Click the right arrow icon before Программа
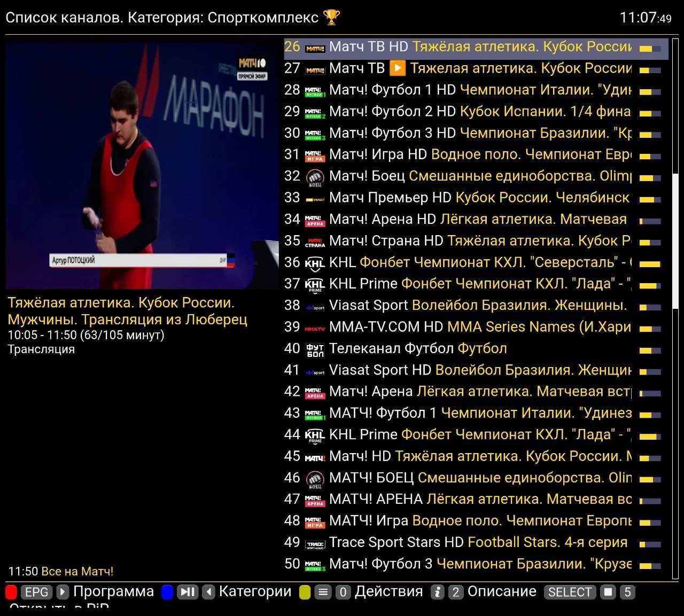684x616 pixels. [x=63, y=592]
